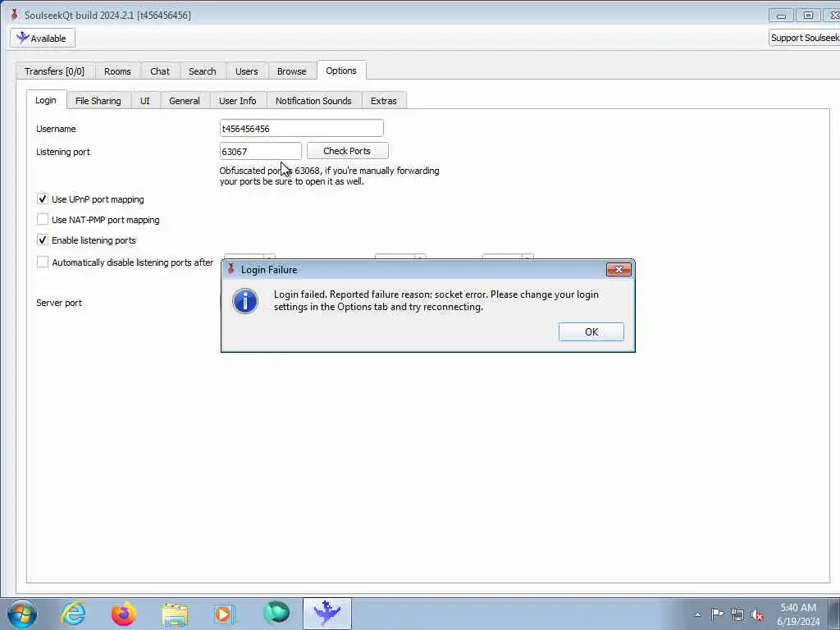This screenshot has width=840, height=630.
Task: Open the Windows Start menu
Action: pyautogui.click(x=22, y=614)
